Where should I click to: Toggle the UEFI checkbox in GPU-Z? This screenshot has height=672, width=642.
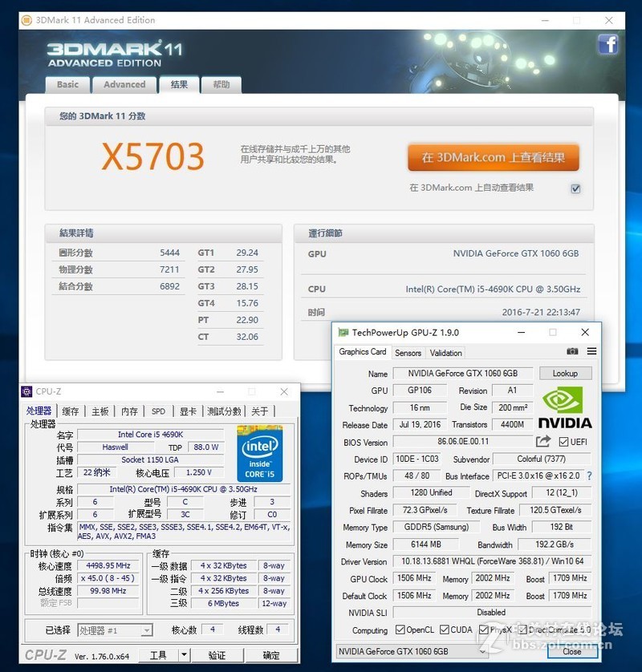click(564, 442)
